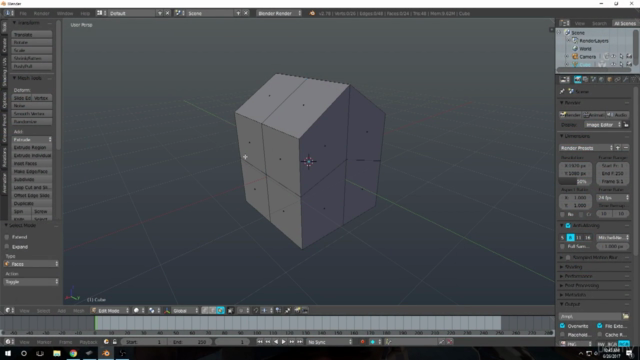Open the 24 fps frame rate dropdown
The width and height of the screenshot is (640, 360).
click(612, 198)
